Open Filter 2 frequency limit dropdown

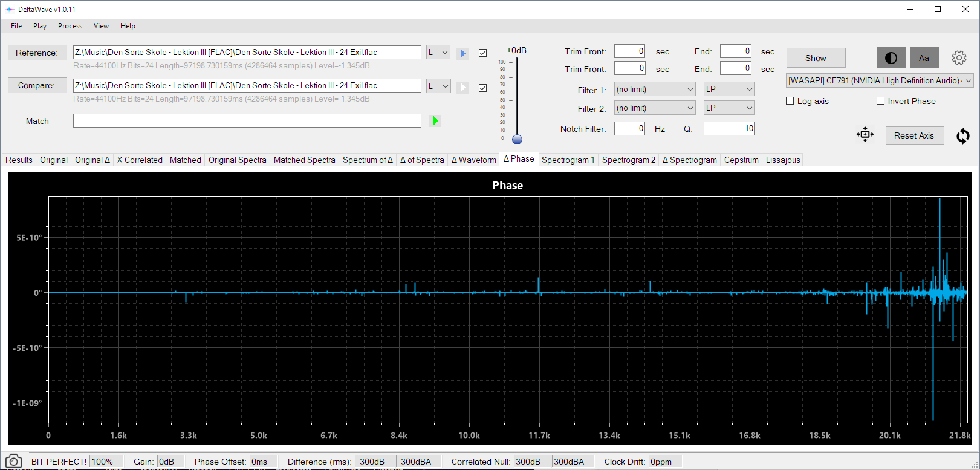[655, 108]
